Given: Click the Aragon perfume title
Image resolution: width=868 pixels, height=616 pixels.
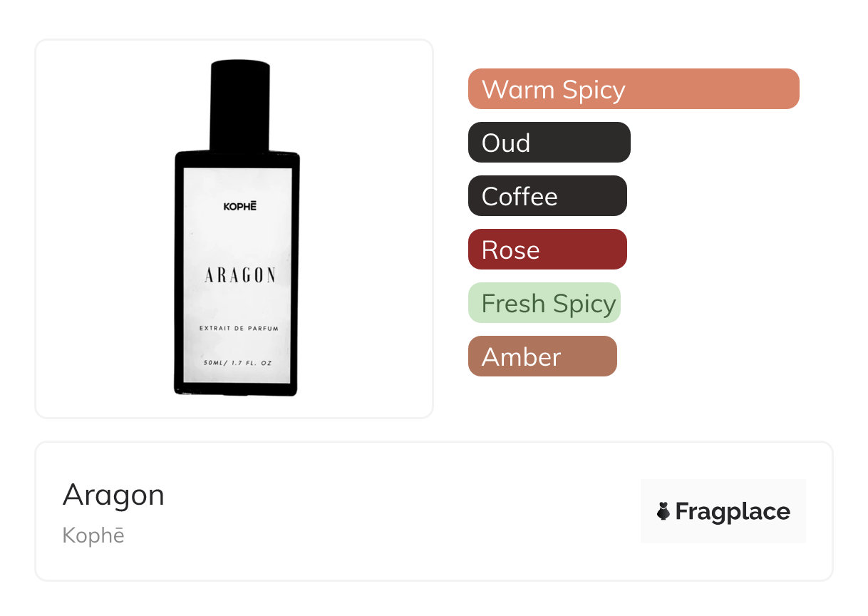Looking at the screenshot, I should click(113, 495).
